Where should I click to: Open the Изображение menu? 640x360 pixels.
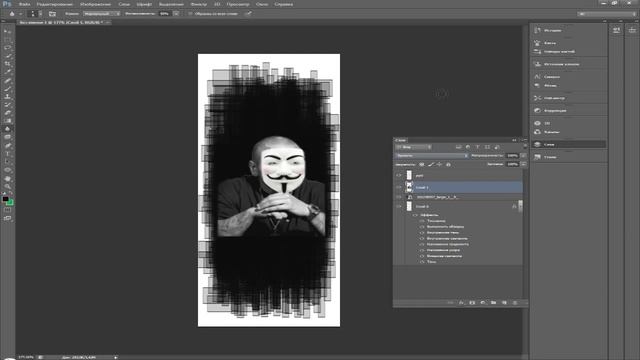(x=96, y=4)
